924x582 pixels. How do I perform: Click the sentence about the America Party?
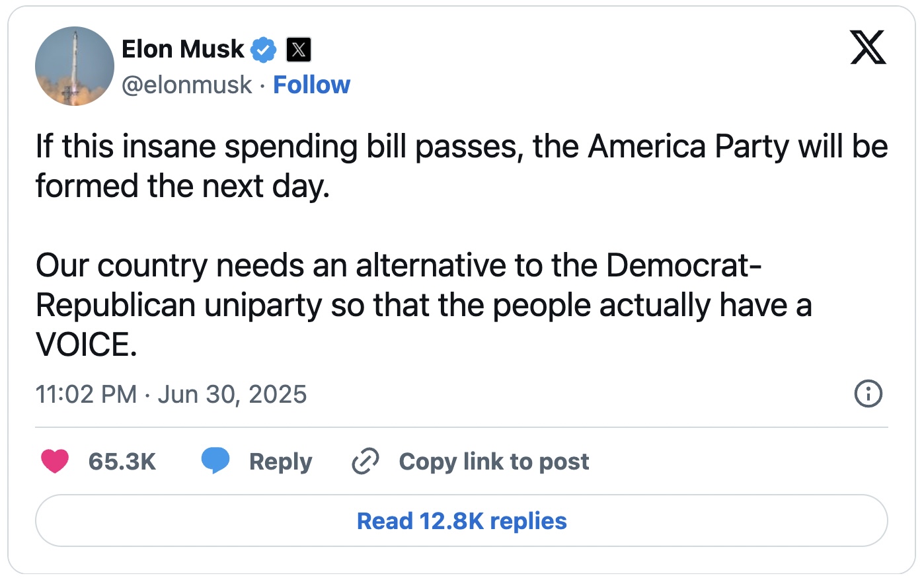[x=461, y=147]
